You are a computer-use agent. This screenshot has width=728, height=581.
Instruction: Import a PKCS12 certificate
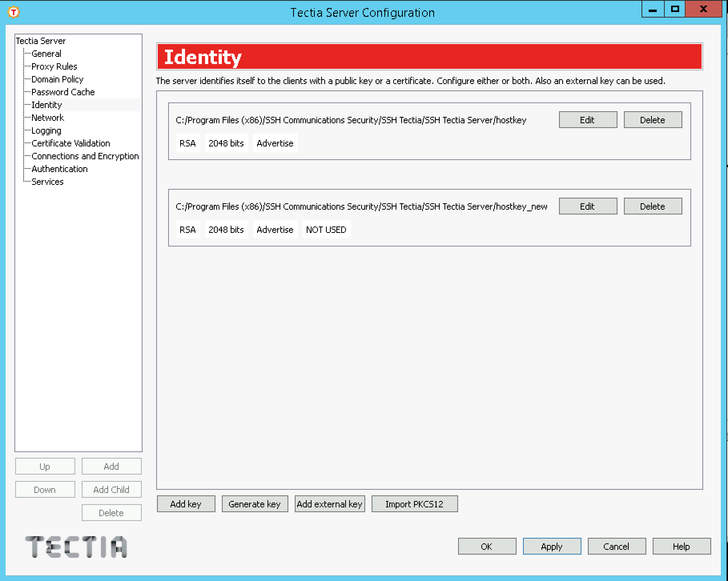pos(414,504)
